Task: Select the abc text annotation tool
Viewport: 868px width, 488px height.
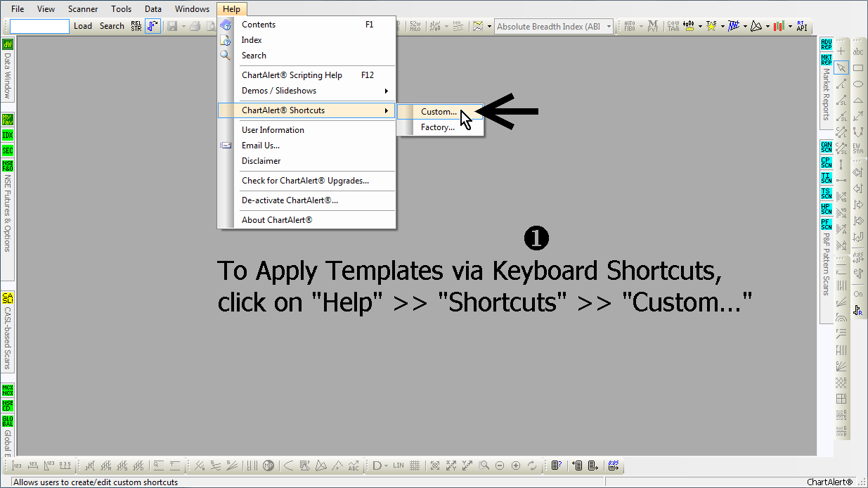Action: coord(858,51)
